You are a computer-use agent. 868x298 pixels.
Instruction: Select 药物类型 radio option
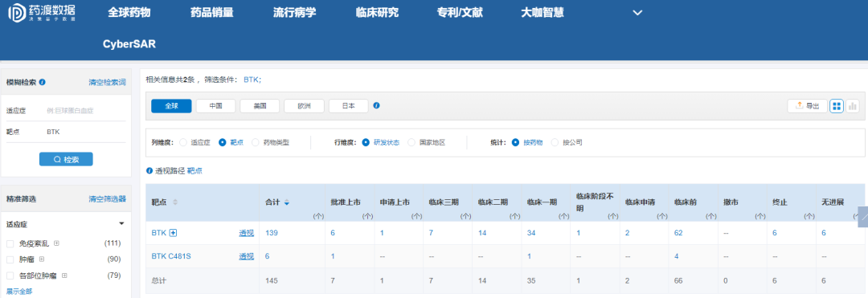256,142
